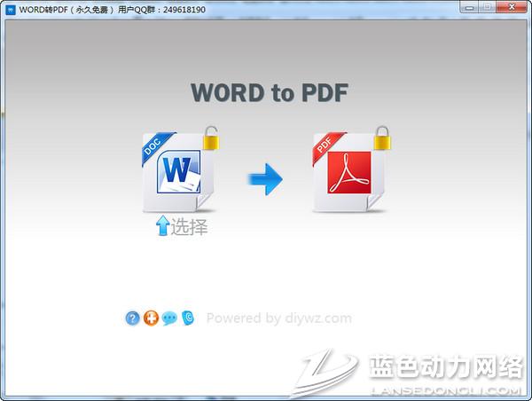This screenshot has width=532, height=401.
Task: Click the gold padlock on DOC icon
Action: [212, 139]
